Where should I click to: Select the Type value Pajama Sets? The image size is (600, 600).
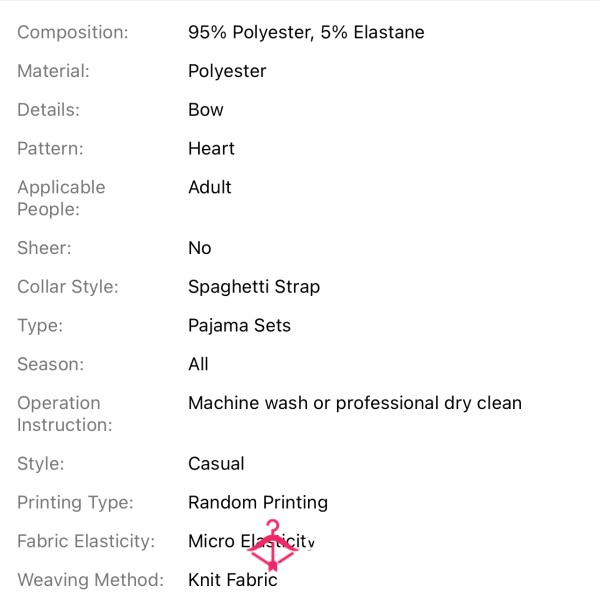(240, 326)
